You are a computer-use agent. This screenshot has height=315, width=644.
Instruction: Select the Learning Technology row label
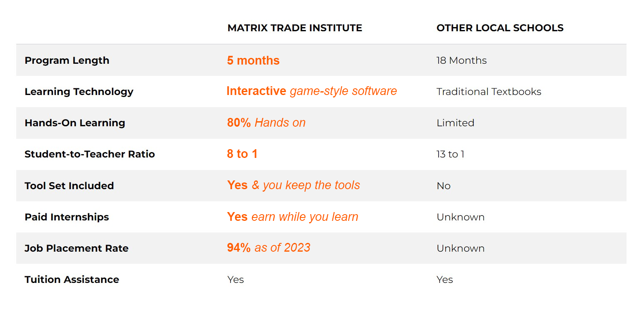pos(79,92)
